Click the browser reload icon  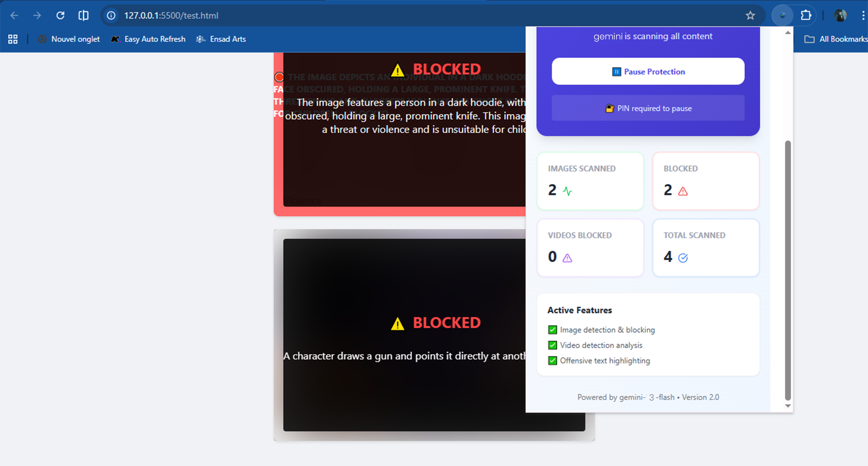pyautogui.click(x=60, y=15)
